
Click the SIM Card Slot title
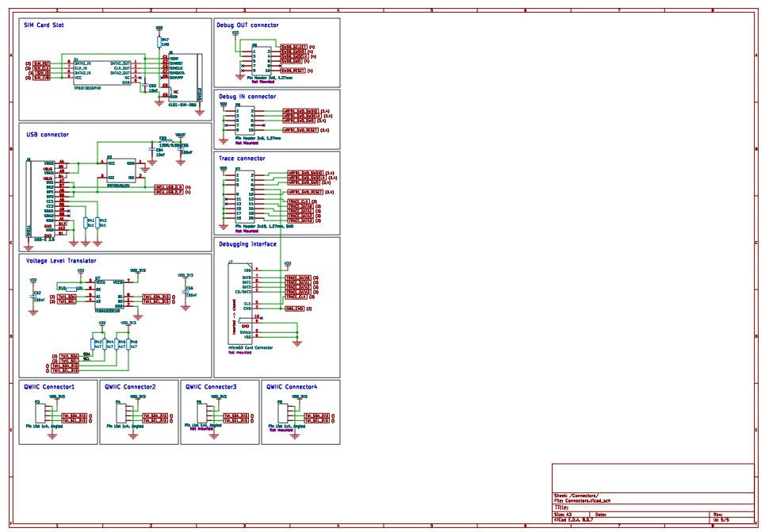click(x=44, y=25)
